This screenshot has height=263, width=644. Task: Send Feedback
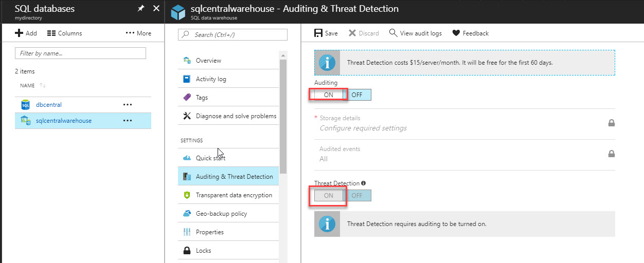pos(471,33)
